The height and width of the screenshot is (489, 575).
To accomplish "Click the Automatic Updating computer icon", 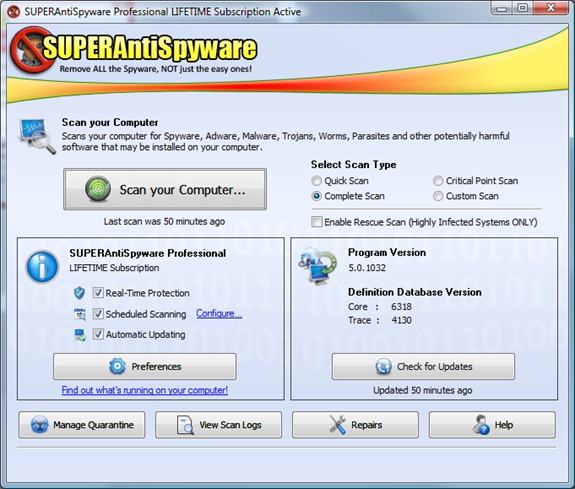I will coord(80,335).
